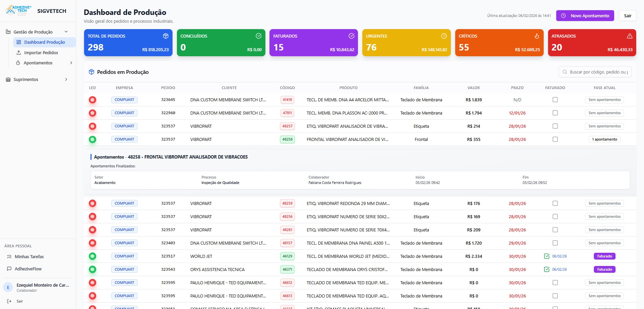Click the clock icon on Urgentes card

(x=444, y=36)
